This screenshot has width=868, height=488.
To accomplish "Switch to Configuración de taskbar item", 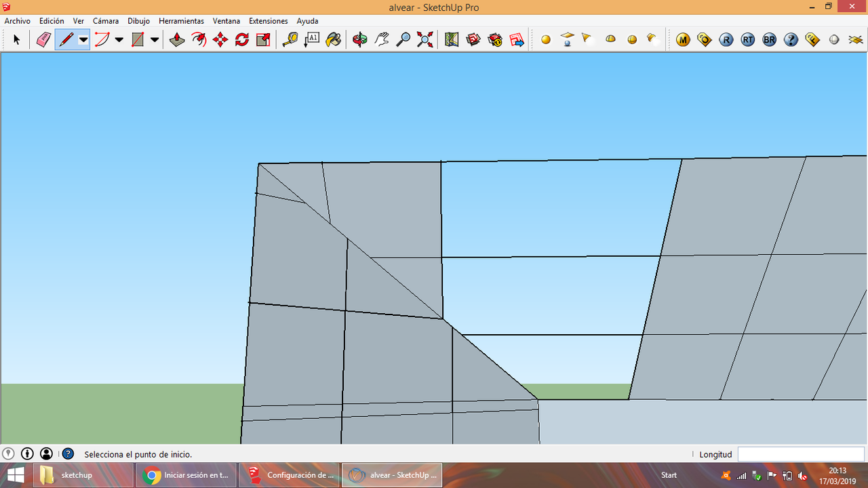I will [x=290, y=475].
